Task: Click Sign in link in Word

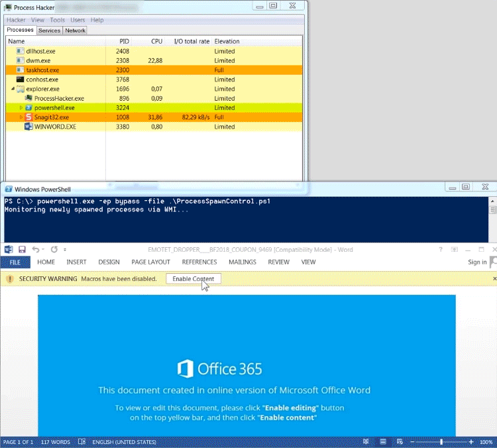Action: pos(477,262)
